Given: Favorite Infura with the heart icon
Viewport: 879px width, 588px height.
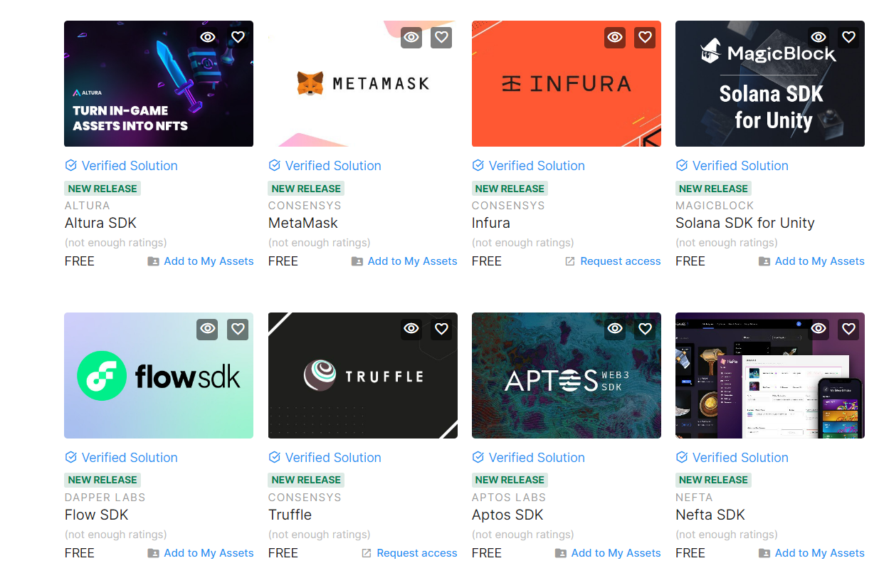Looking at the screenshot, I should click(645, 37).
